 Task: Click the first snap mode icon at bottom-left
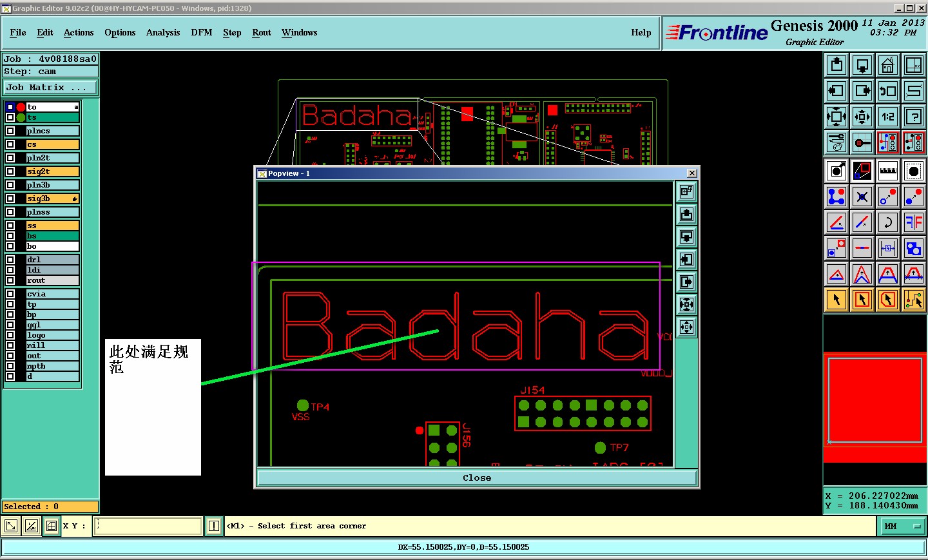(x=11, y=526)
